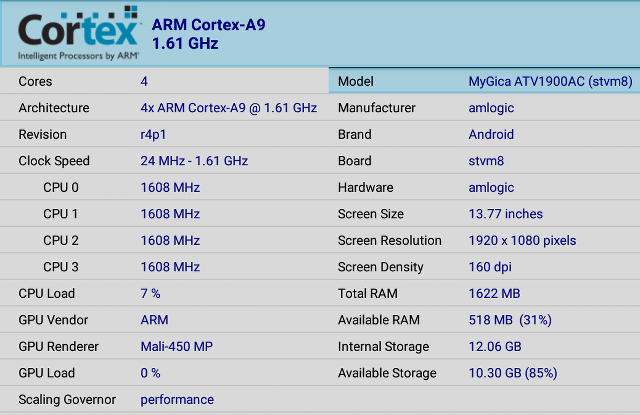
Task: Select the '13.77 inches' value
Action: click(506, 214)
